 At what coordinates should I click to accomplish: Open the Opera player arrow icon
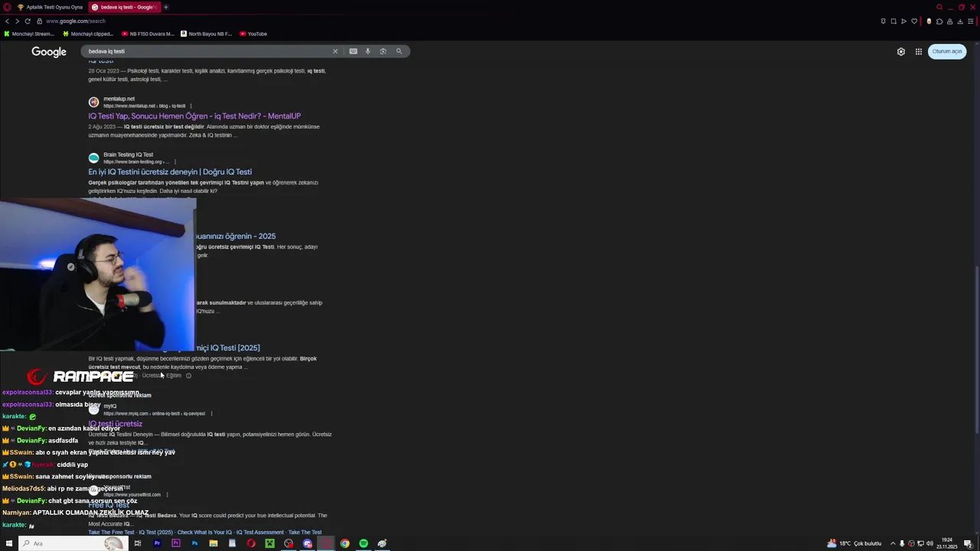903,21
